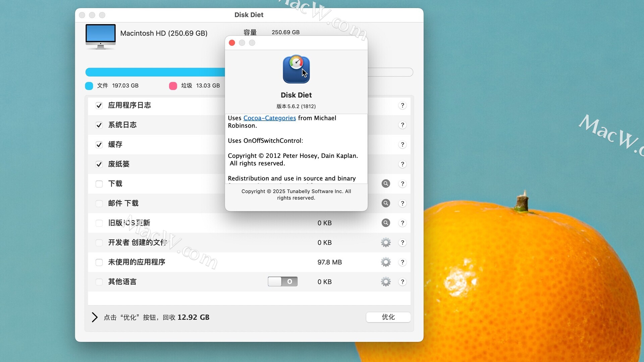Uncheck the 系统日志 checkbox
This screenshot has height=362, width=644.
click(99, 125)
